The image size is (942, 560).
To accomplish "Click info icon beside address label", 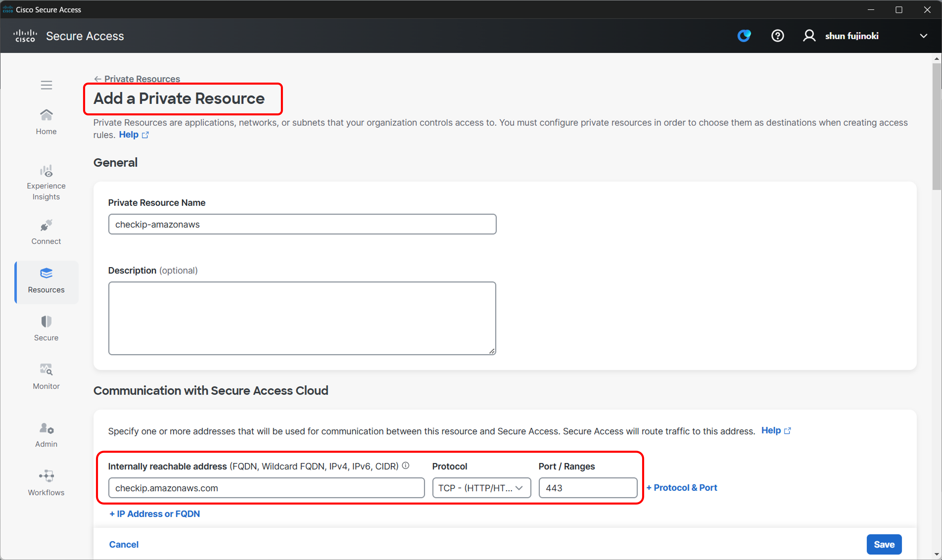I will (406, 466).
